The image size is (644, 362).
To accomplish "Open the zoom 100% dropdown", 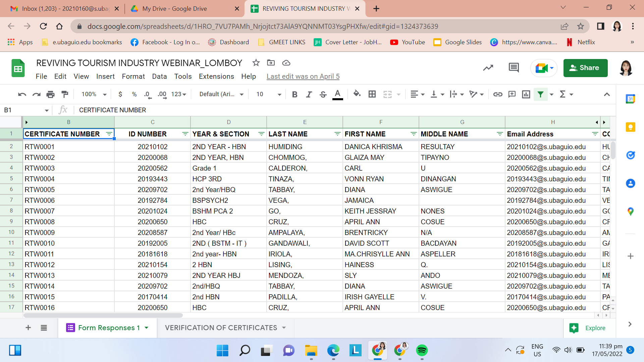I will pyautogui.click(x=94, y=95).
